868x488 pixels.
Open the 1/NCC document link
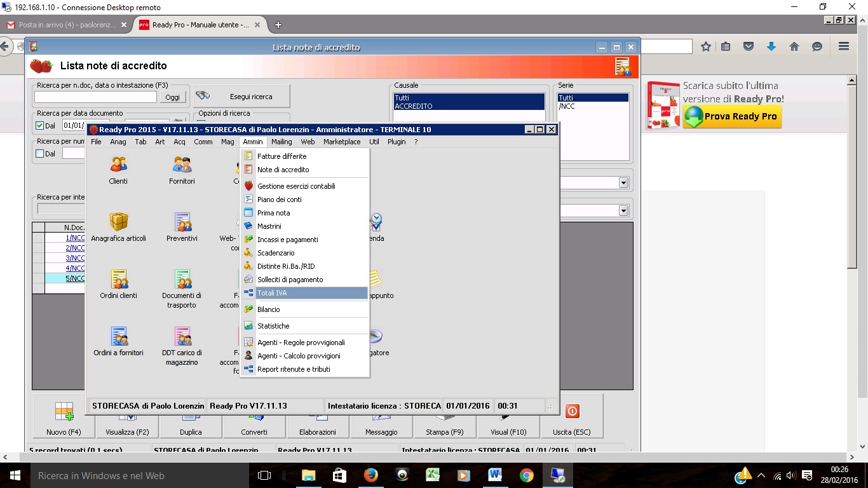[75, 238]
